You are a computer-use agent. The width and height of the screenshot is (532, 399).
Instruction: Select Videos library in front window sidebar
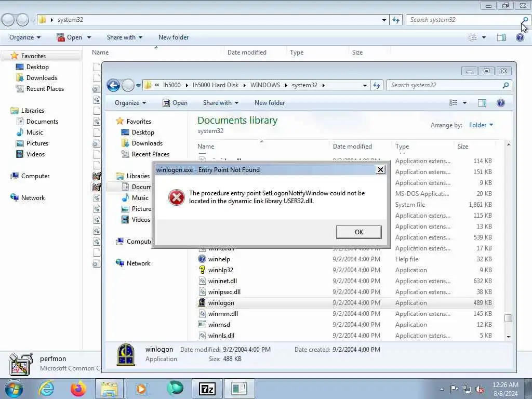(141, 220)
